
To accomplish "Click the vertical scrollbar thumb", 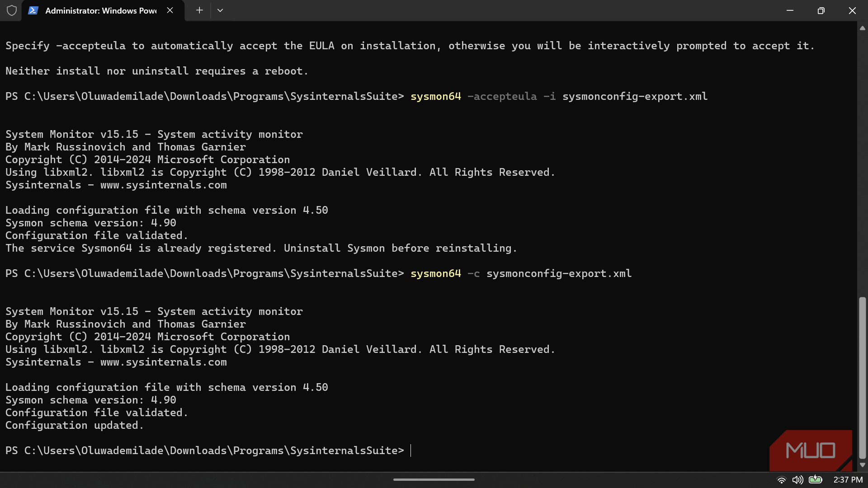I will [x=862, y=378].
